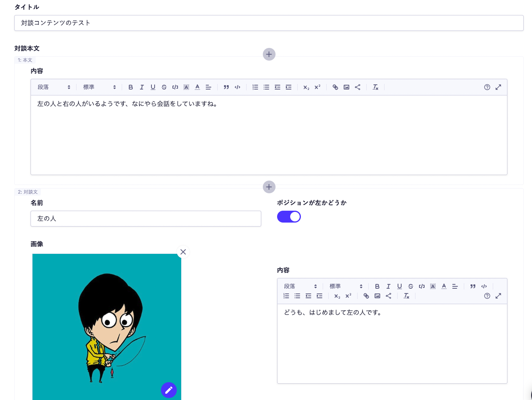Screen dimensions: 532x400
Task: Open help in the 対談文 block editor
Action: tap(487, 296)
